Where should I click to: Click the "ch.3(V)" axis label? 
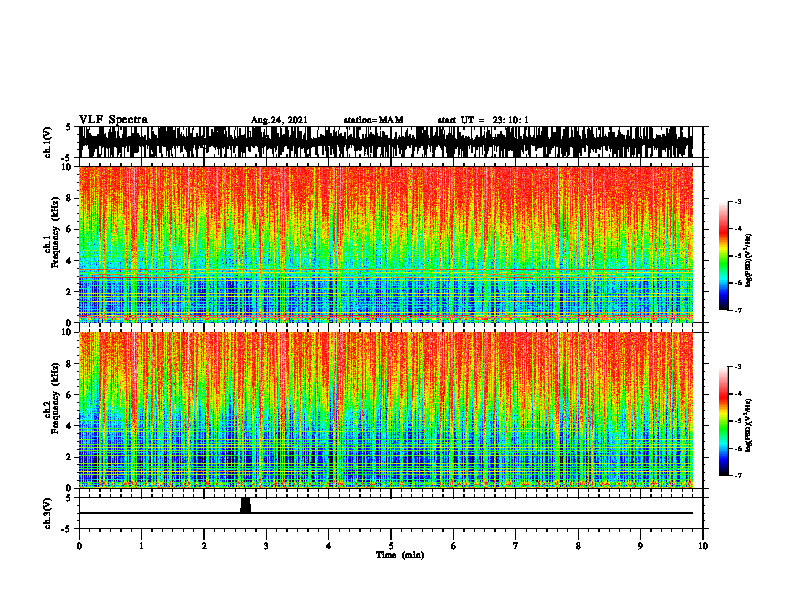[x=48, y=513]
